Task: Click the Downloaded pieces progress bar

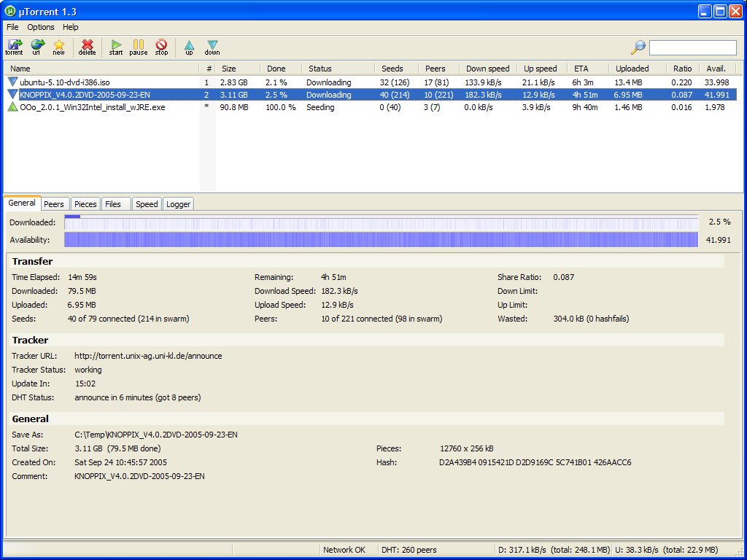Action: pos(381,222)
